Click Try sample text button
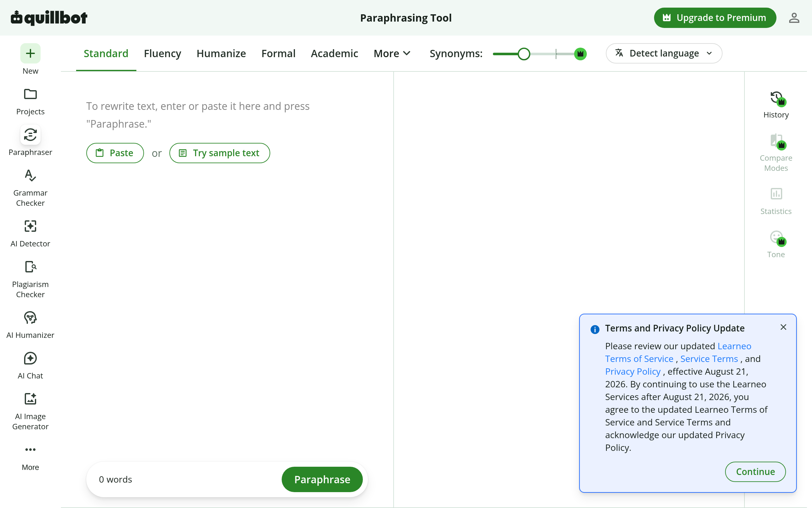 pyautogui.click(x=219, y=153)
